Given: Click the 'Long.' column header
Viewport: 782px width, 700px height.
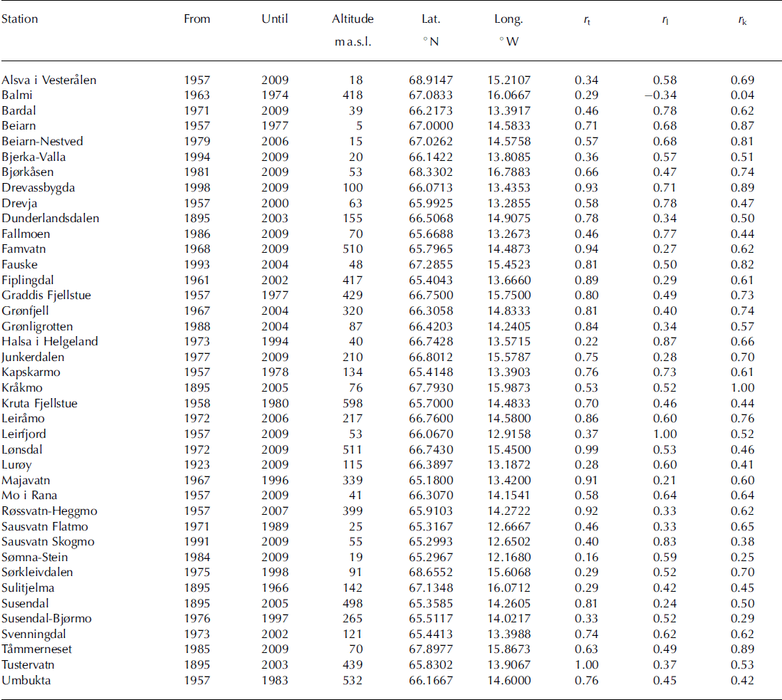Looking at the screenshot, I should click(509, 19).
